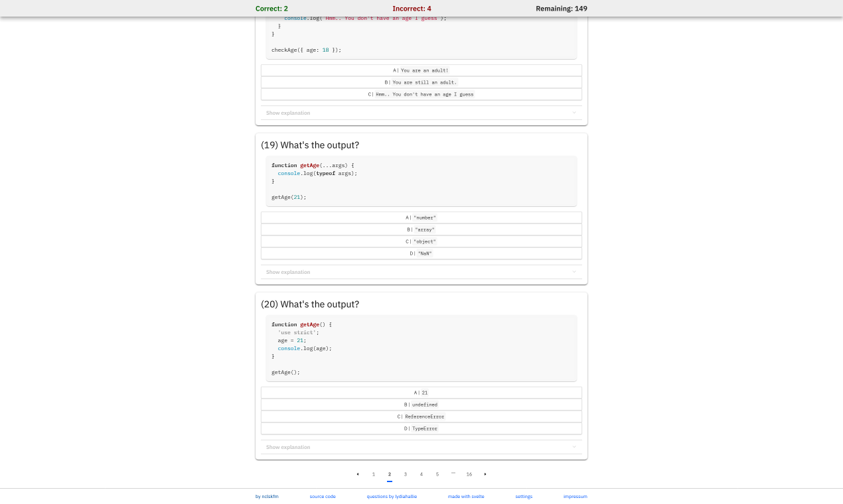The width and height of the screenshot is (843, 504).
Task: Jump to quiz page 16
Action: [x=469, y=474]
